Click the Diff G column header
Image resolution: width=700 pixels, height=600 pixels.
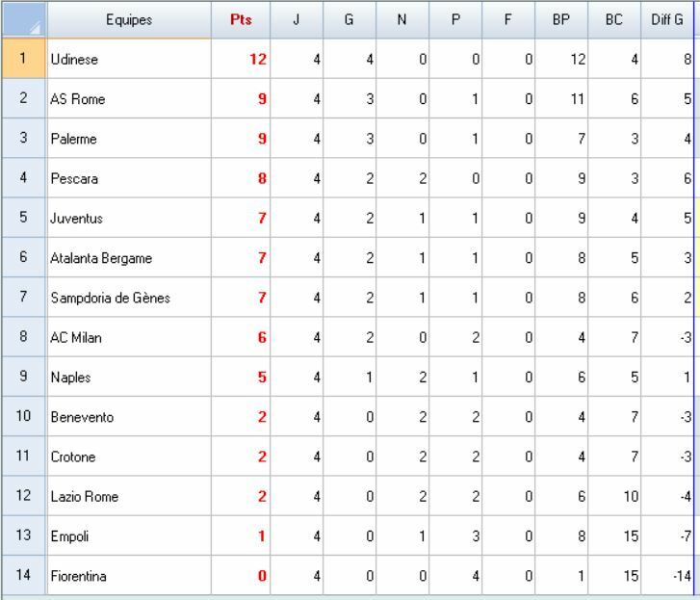click(666, 19)
